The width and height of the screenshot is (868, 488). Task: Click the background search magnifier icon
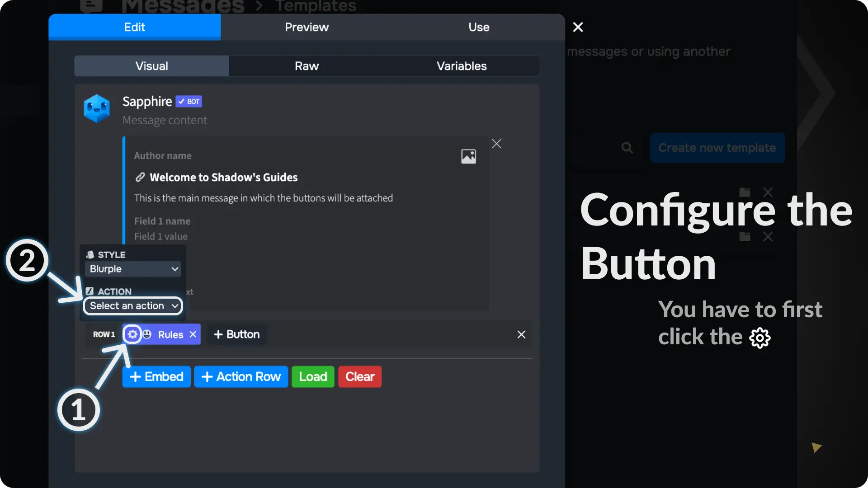tap(627, 148)
